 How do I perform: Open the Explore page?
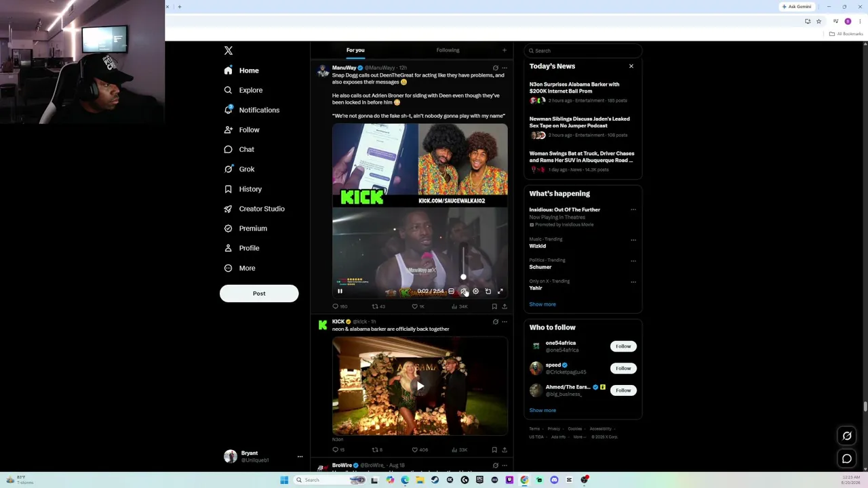(x=243, y=90)
